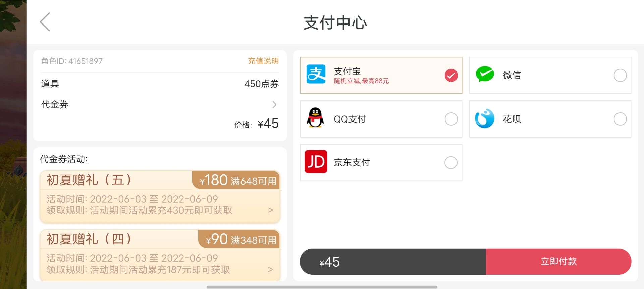Expand 初夏赠礼（五） details arrow

click(271, 210)
